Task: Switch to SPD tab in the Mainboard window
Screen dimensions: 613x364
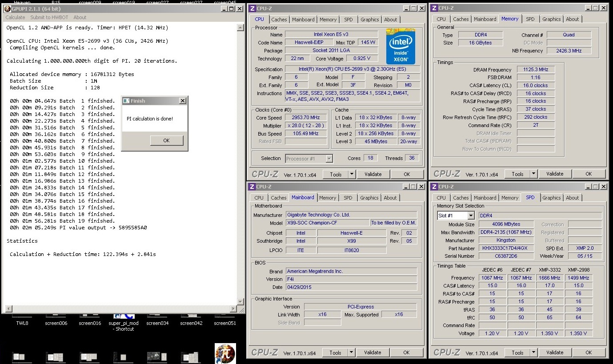Action: [x=348, y=198]
